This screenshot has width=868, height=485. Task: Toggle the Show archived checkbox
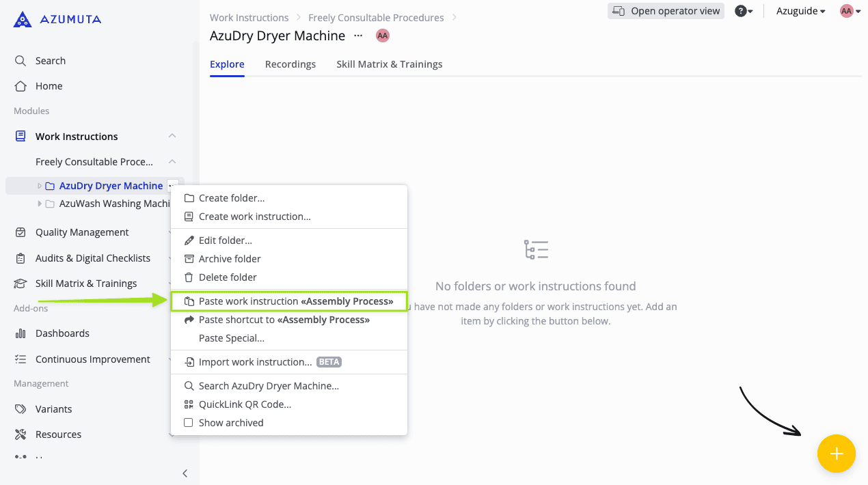[189, 423]
